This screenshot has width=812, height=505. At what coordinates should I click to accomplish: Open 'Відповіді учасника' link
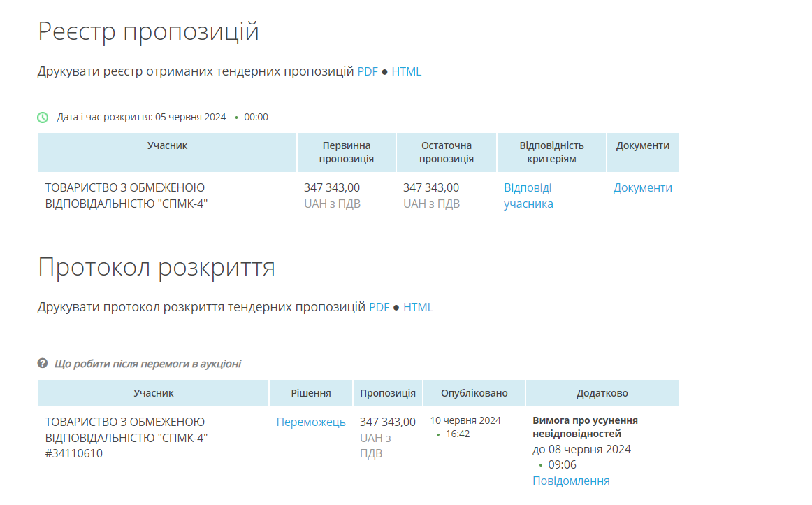pos(528,195)
